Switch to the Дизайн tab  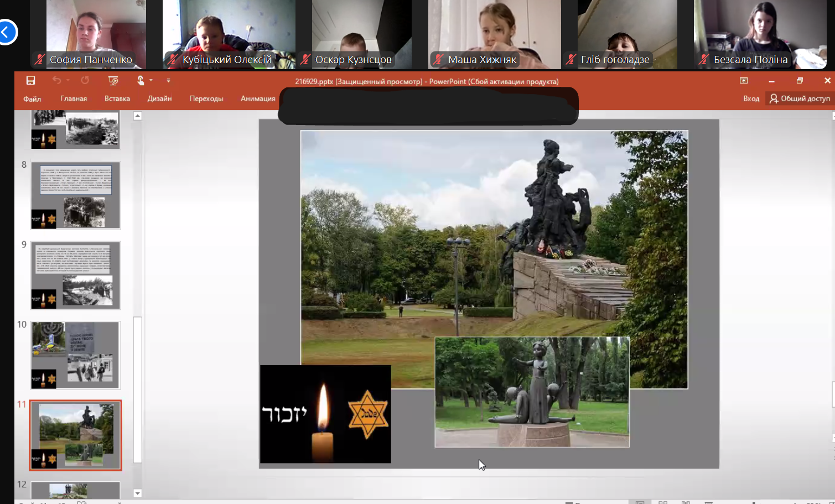coord(159,98)
